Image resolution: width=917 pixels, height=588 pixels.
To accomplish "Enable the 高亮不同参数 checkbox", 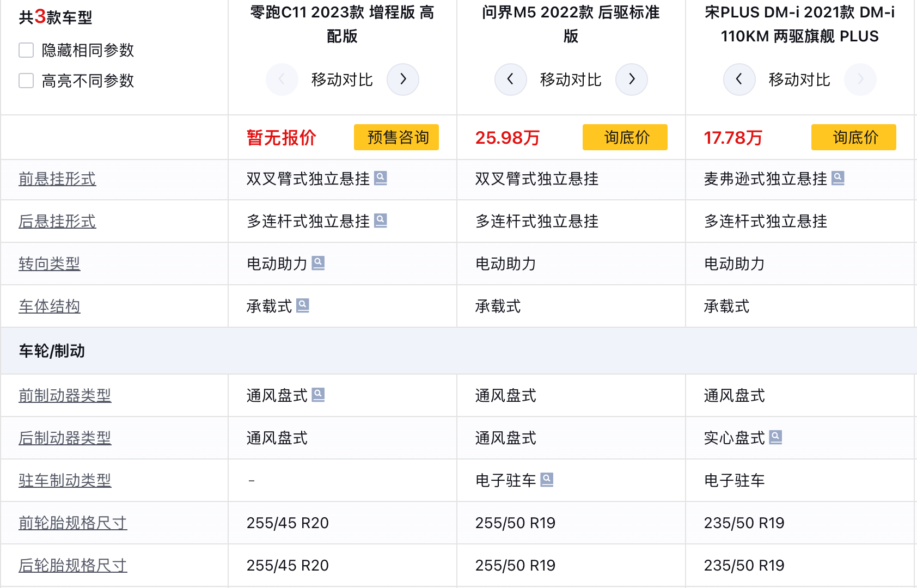I will [26, 81].
